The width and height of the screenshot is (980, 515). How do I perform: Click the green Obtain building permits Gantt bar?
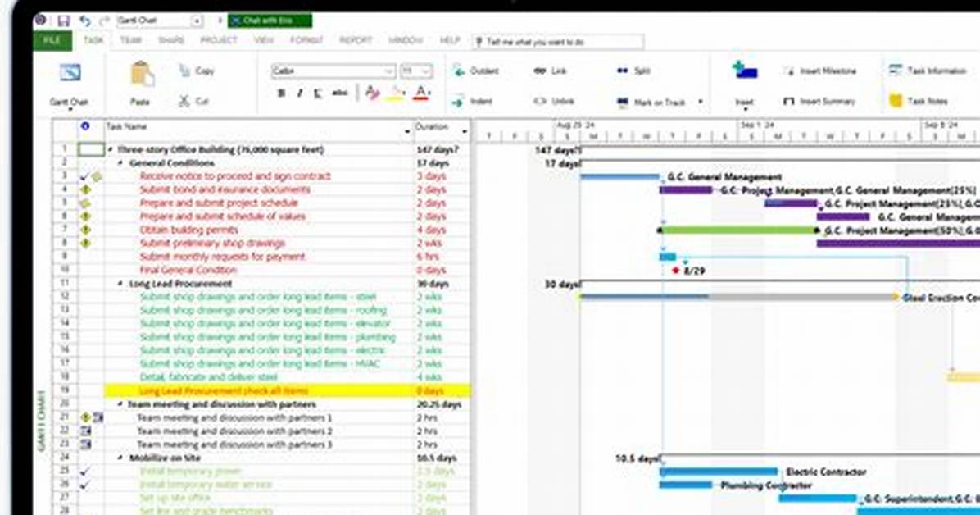coord(739,230)
